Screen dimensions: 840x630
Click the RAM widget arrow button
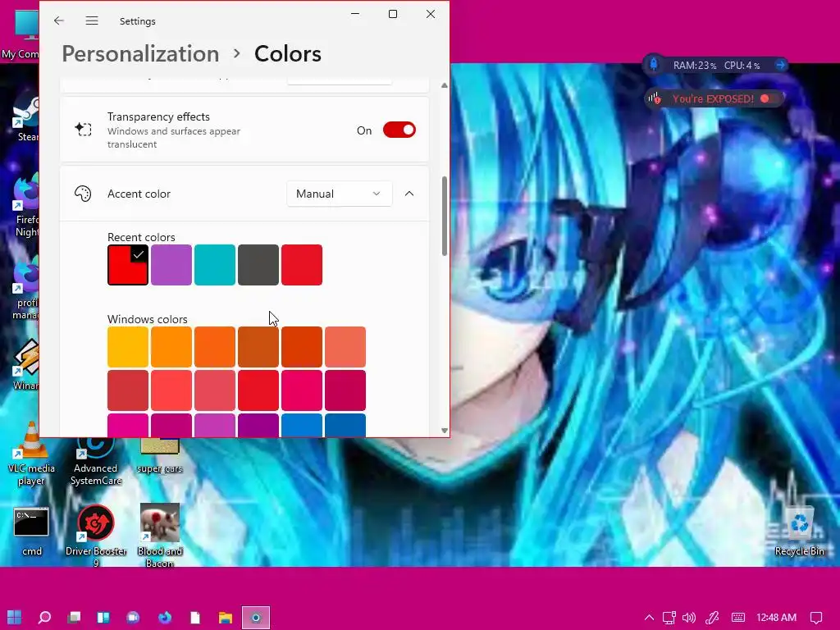[780, 65]
